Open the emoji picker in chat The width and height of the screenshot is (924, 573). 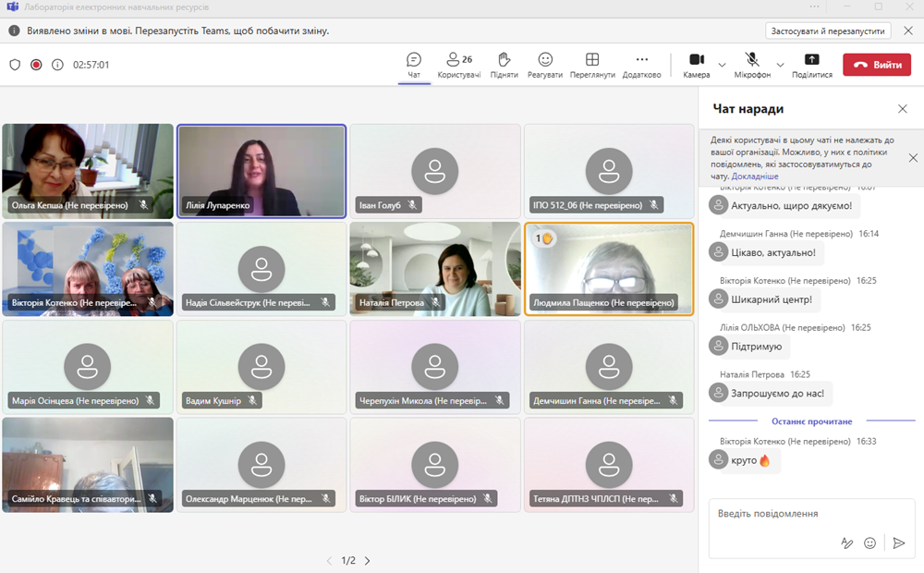869,543
